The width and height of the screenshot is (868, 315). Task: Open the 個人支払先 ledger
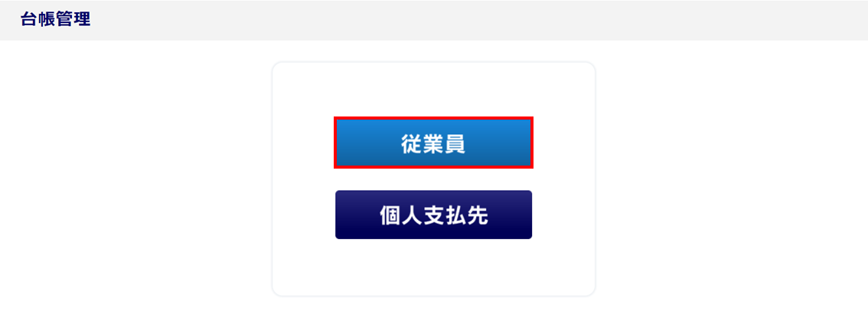tap(433, 215)
